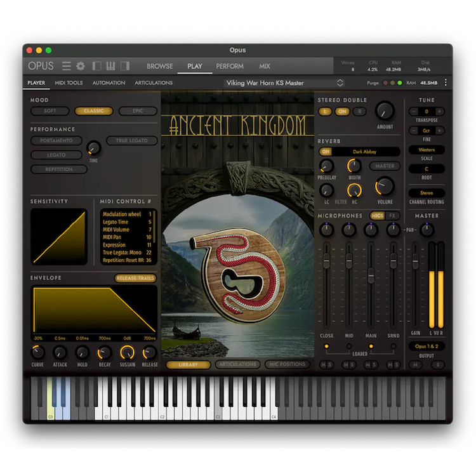Viewport: 476px width, 476px height.
Task: Open the settings gear icon
Action: [x=81, y=66]
